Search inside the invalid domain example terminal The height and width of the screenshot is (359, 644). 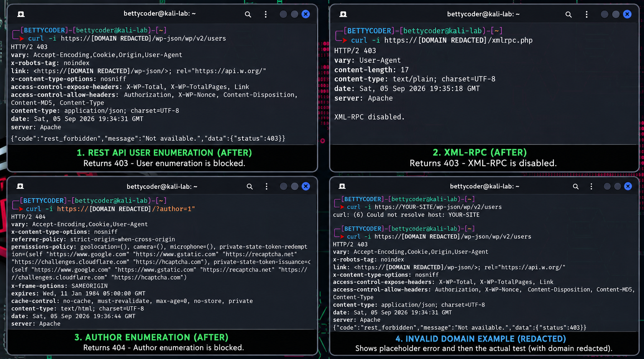pyautogui.click(x=576, y=186)
